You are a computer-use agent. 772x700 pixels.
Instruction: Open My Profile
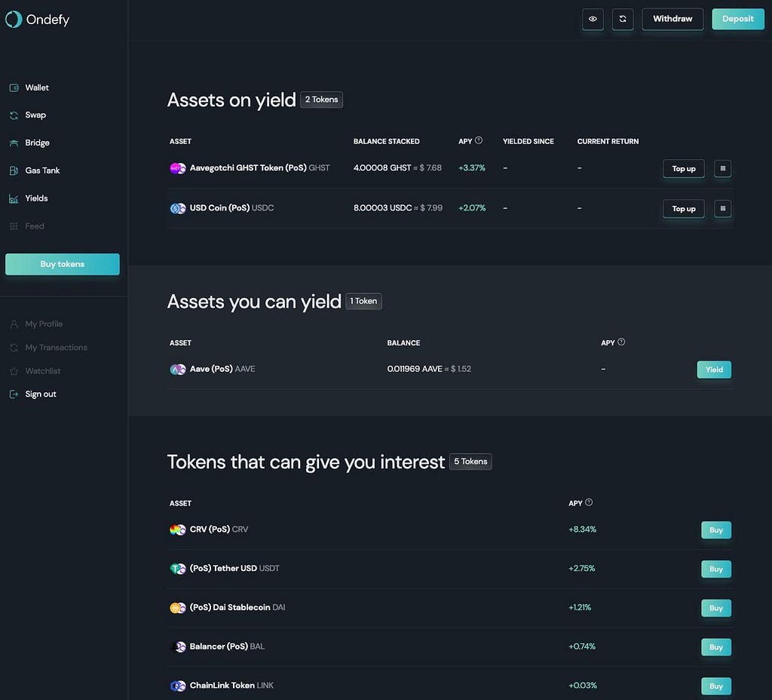click(44, 324)
